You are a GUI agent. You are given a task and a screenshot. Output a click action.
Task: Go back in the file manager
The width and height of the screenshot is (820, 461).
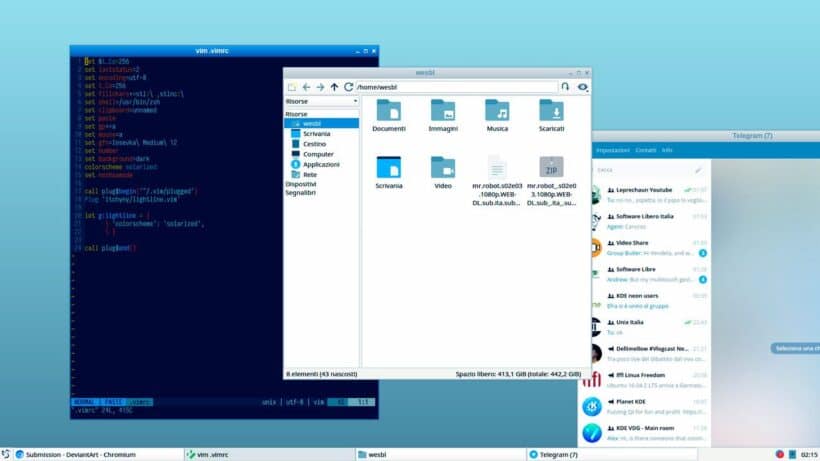point(306,87)
